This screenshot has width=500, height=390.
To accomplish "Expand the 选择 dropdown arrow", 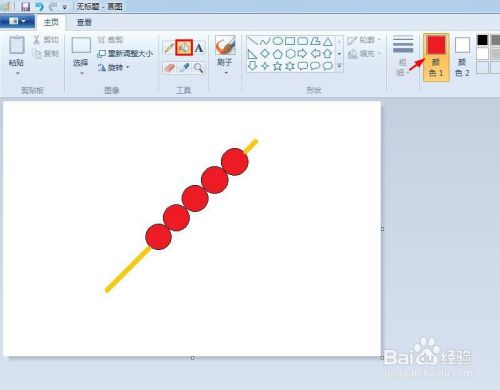I will coord(81,73).
